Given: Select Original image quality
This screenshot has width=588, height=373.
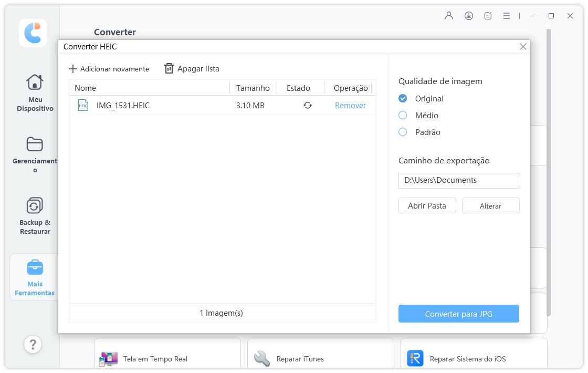Looking at the screenshot, I should tap(403, 98).
